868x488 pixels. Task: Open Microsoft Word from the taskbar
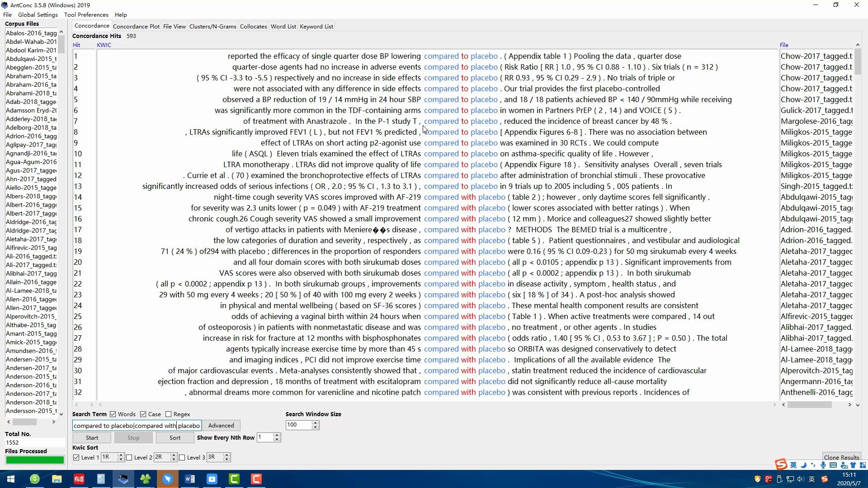coord(189,479)
